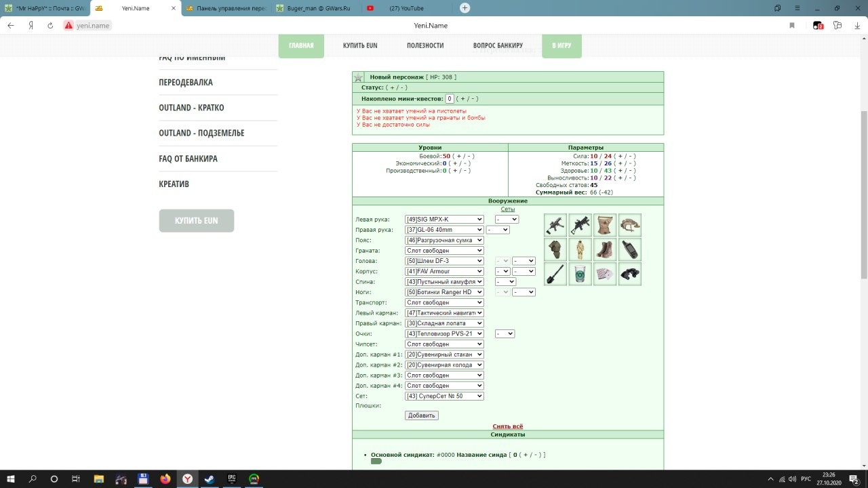
Task: Open the notification center icon
Action: (854, 479)
